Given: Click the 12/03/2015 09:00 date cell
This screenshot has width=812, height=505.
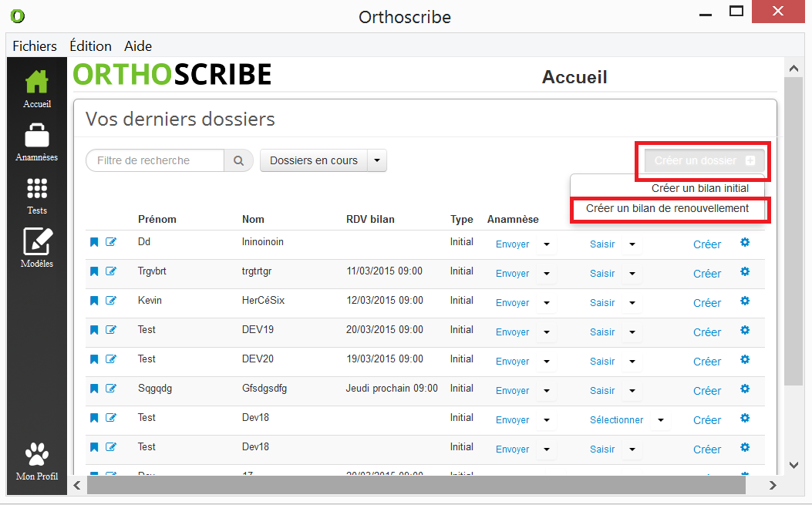Looking at the screenshot, I should click(385, 301).
